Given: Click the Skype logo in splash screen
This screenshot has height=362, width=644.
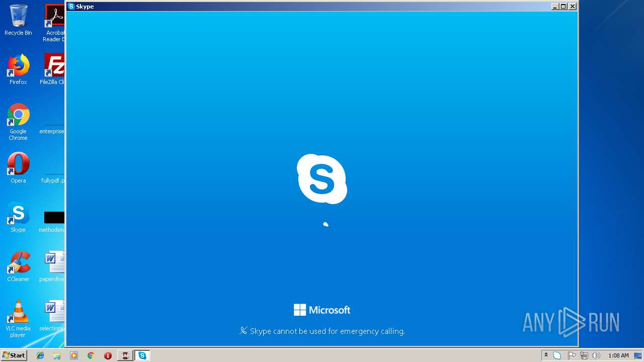Looking at the screenshot, I should tap(322, 179).
